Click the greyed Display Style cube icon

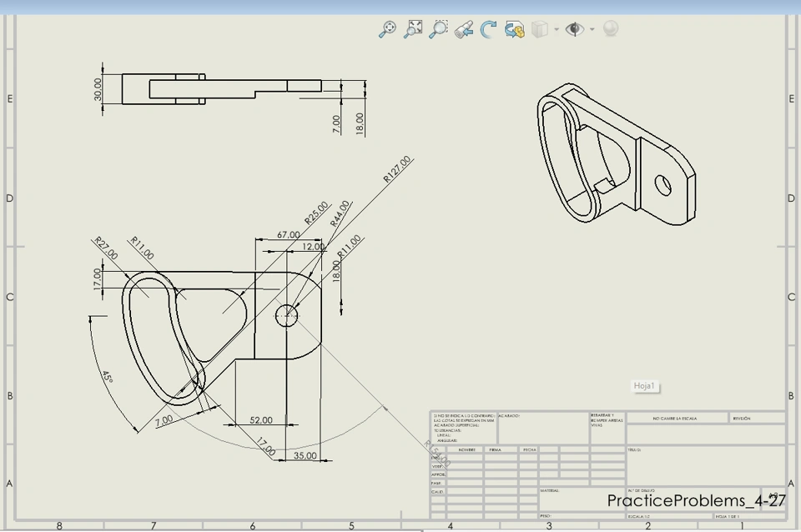click(540, 29)
